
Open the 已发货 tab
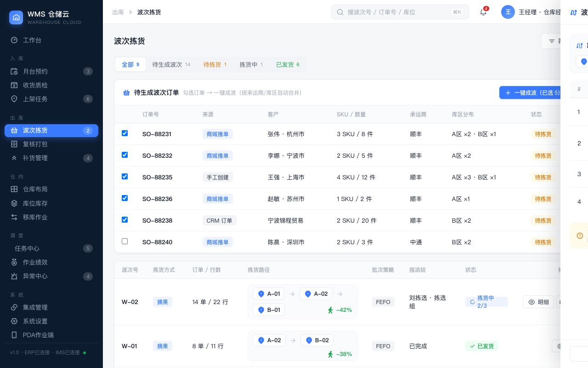click(x=288, y=64)
